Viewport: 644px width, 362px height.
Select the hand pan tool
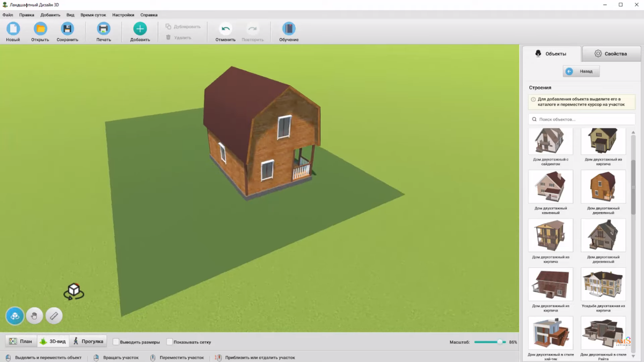pyautogui.click(x=34, y=316)
